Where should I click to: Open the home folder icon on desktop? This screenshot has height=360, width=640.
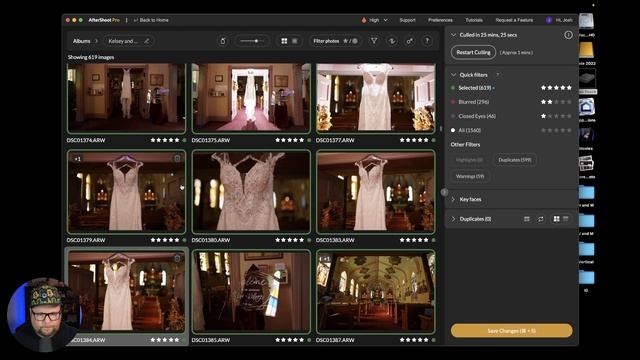tap(587, 107)
